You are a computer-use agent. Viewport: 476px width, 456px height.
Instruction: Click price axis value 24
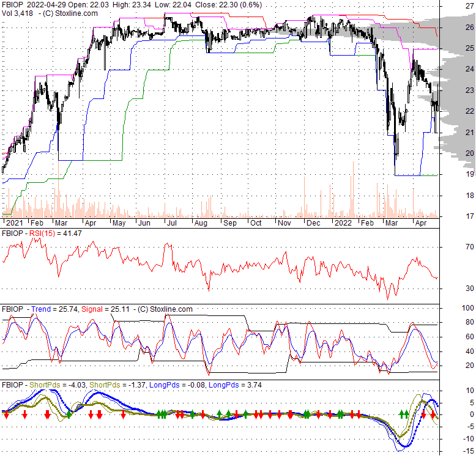click(470, 69)
